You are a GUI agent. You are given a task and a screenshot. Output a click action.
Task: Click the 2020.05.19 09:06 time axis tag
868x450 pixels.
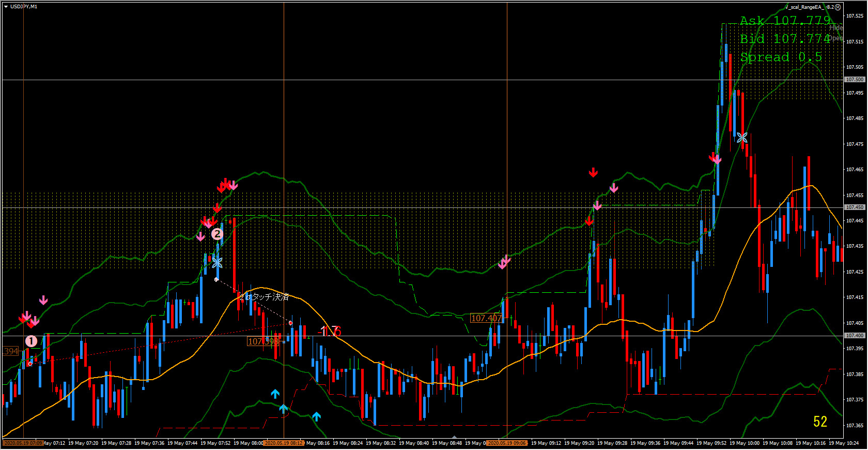(507, 443)
